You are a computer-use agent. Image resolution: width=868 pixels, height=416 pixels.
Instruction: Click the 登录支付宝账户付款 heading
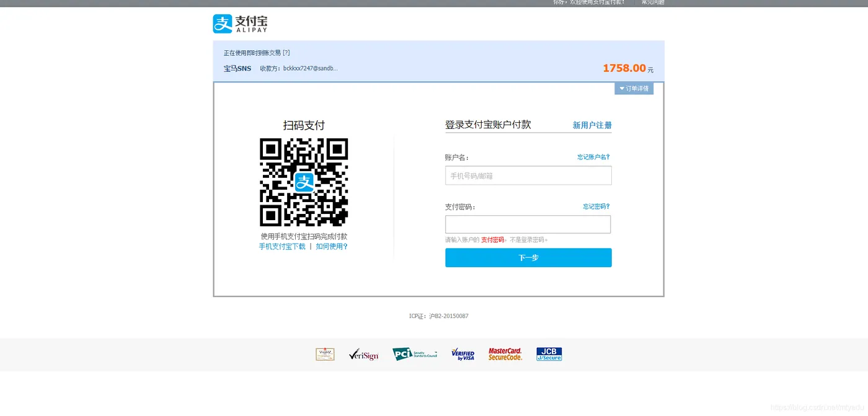click(488, 125)
